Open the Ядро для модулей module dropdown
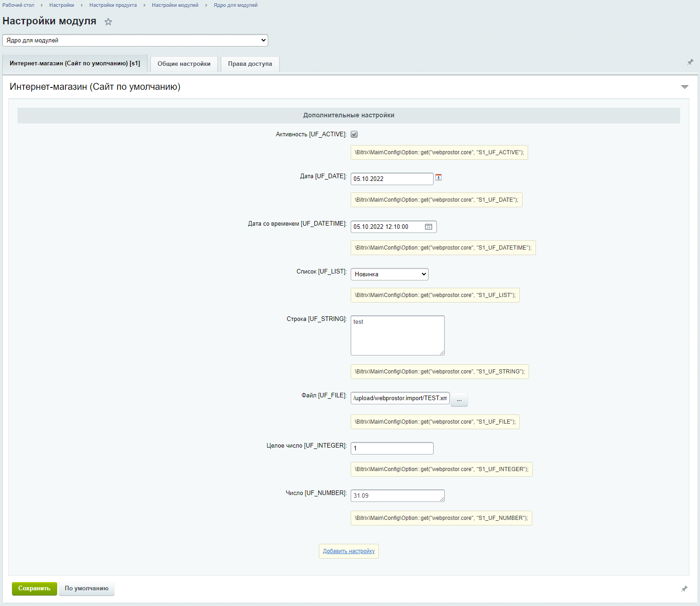This screenshot has height=606, width=700. pyautogui.click(x=135, y=41)
